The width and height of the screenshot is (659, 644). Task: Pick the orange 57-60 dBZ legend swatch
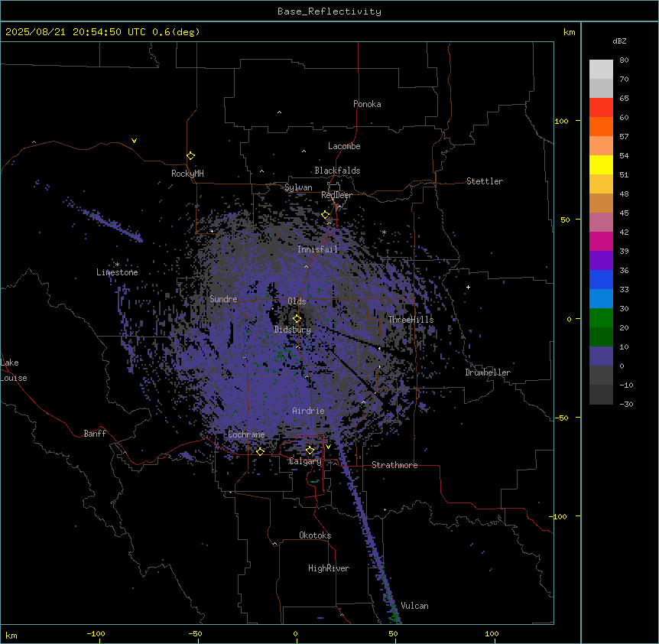[x=601, y=126]
